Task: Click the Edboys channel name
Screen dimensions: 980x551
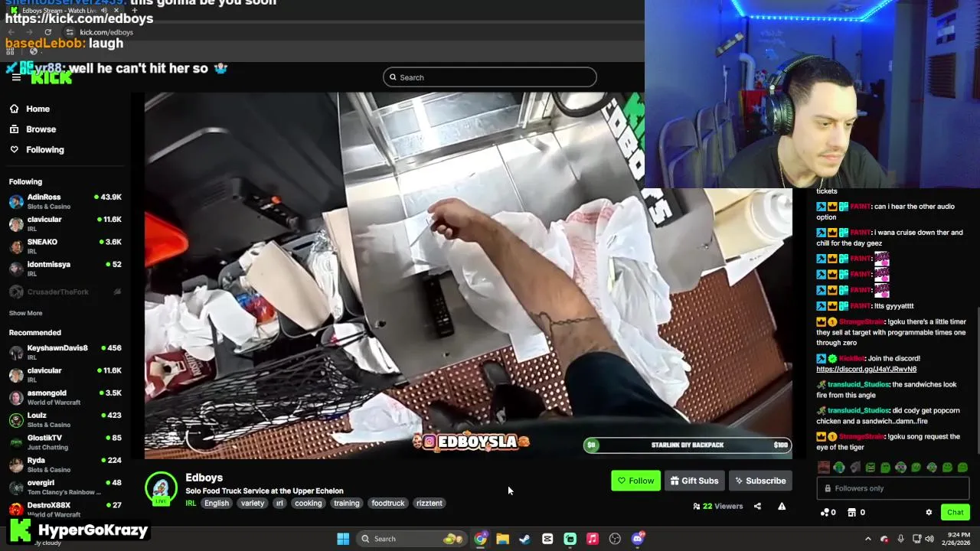Action: [x=204, y=478]
